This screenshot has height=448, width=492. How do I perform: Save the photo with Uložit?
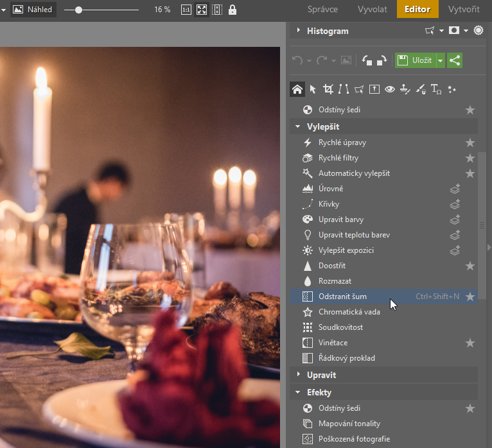pos(416,60)
